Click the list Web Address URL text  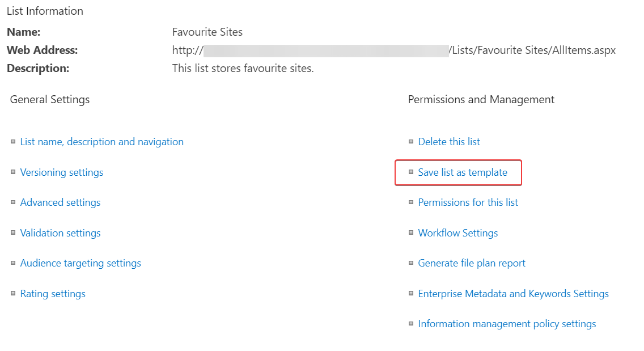click(533, 50)
